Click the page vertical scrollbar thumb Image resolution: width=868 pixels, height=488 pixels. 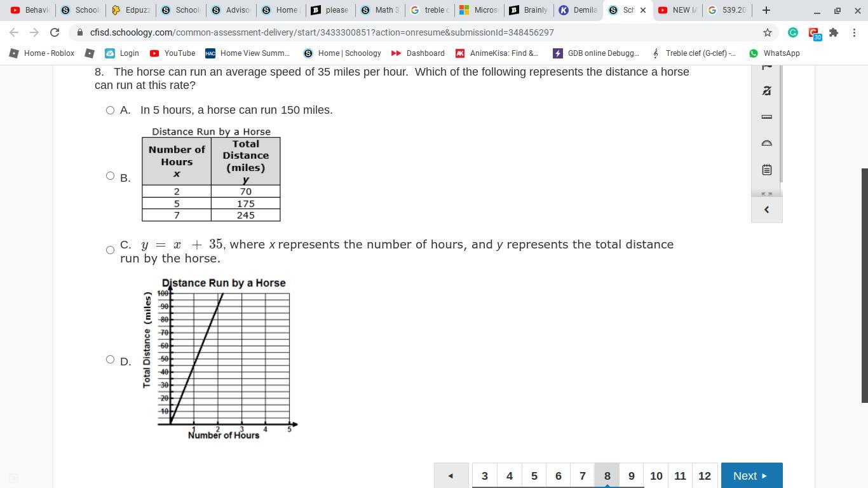click(x=864, y=285)
